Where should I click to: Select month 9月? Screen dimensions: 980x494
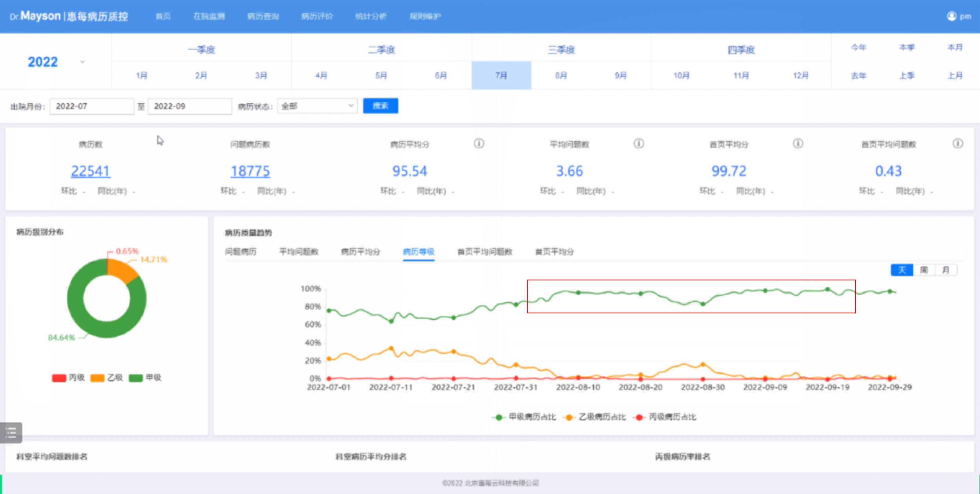[x=621, y=75]
